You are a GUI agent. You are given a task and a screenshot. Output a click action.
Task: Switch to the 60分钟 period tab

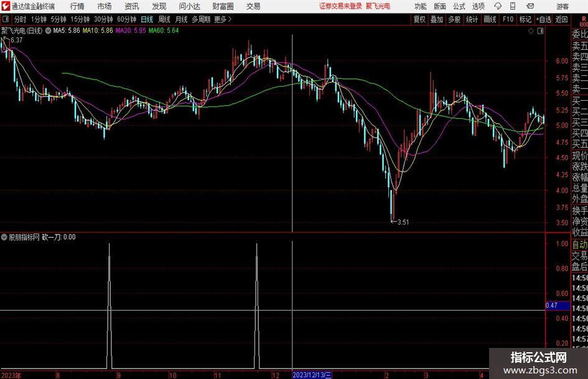(x=127, y=19)
